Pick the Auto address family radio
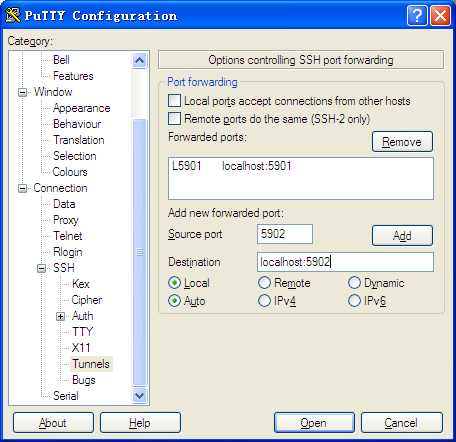Viewport: 456px width, 442px height. [x=174, y=301]
